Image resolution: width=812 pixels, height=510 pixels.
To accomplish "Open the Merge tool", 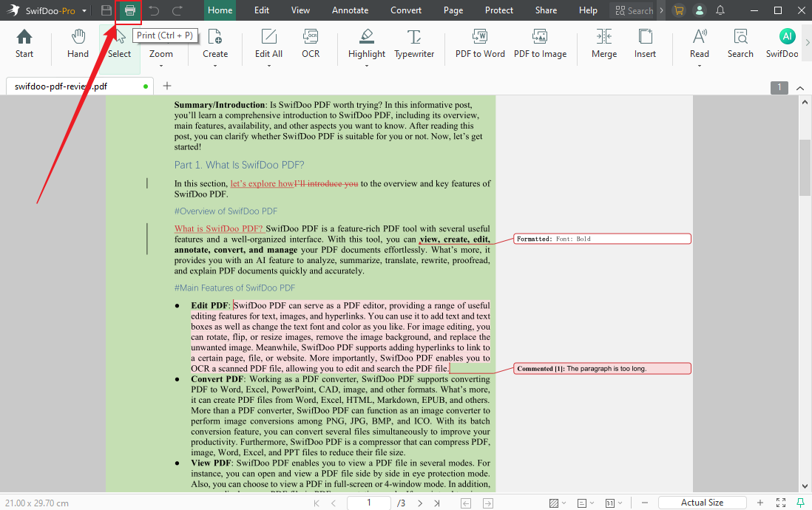I will (x=603, y=43).
